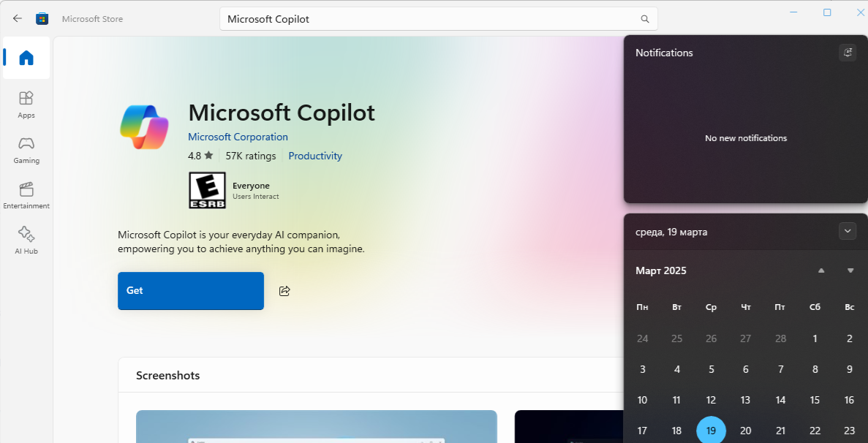Image resolution: width=868 pixels, height=443 pixels.
Task: Click the Сб weekday column header
Action: pos(815,307)
